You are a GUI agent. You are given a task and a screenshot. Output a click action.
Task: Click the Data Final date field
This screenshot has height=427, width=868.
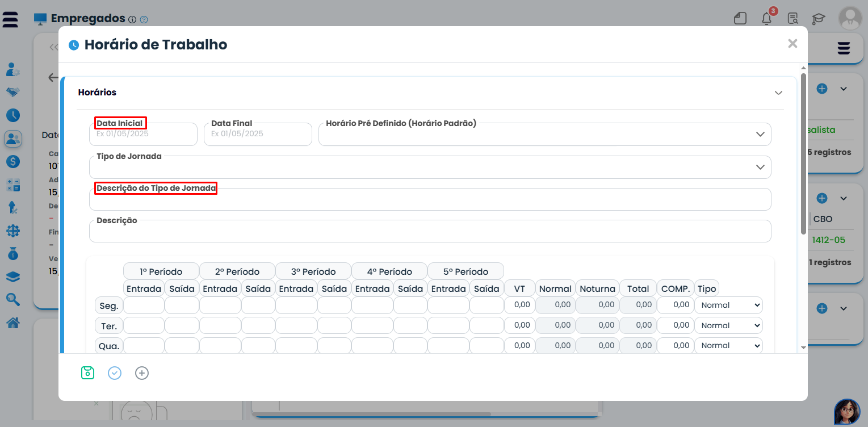coord(258,135)
